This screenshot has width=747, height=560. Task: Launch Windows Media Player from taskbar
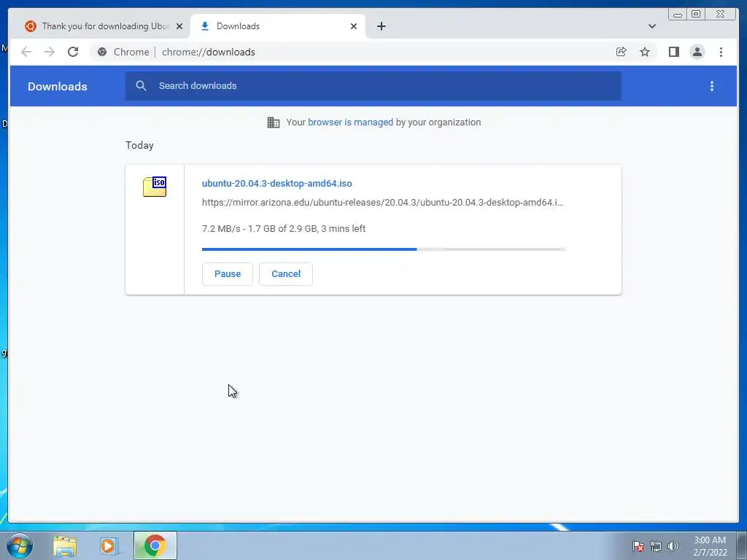tap(109, 546)
